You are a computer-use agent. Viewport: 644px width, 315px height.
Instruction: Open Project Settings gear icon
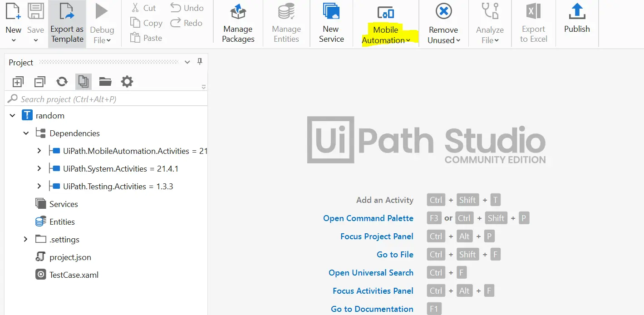click(127, 82)
